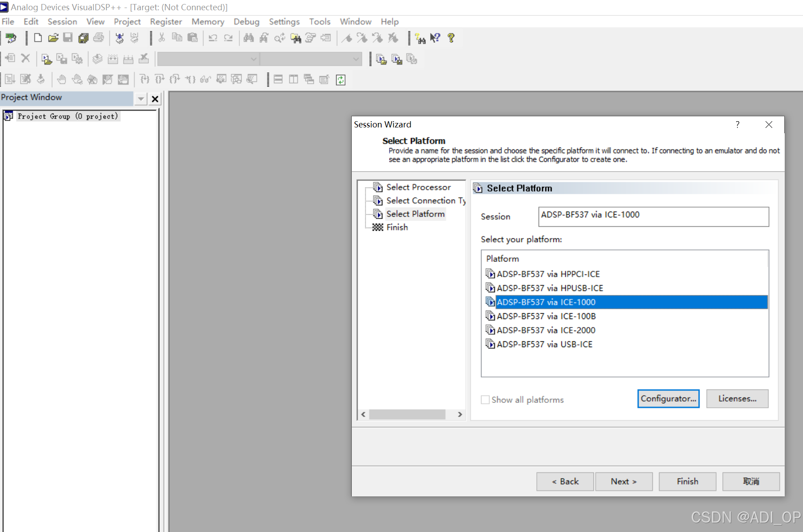Click the delete X icon in second toolbar
This screenshot has height=532, width=803.
tap(25, 58)
